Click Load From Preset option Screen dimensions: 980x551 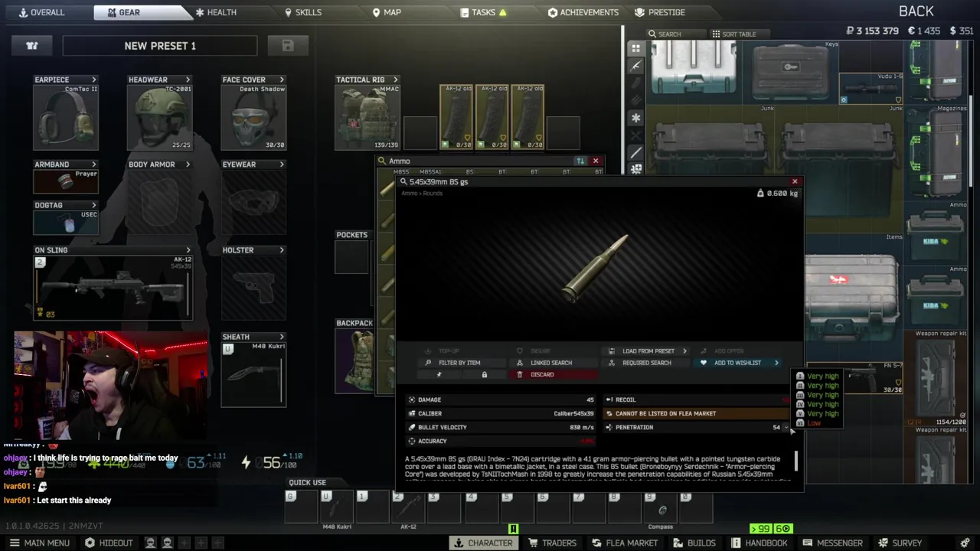coord(648,351)
